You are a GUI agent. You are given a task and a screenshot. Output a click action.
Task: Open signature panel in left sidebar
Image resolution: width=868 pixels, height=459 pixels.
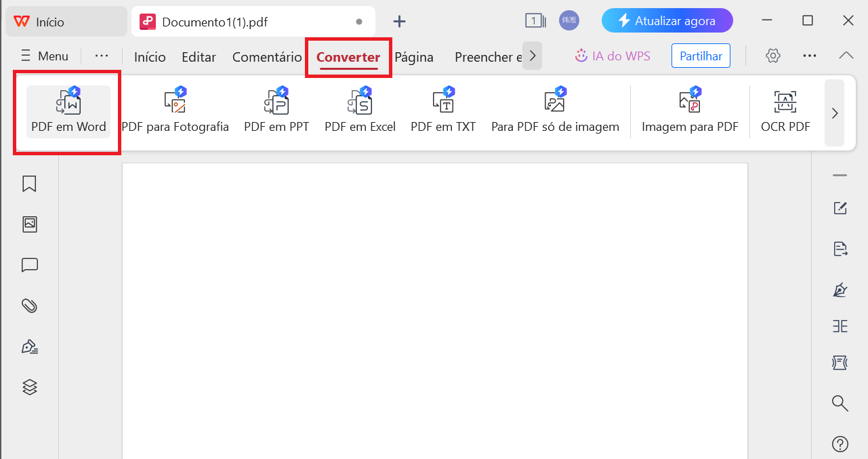pos(29,346)
